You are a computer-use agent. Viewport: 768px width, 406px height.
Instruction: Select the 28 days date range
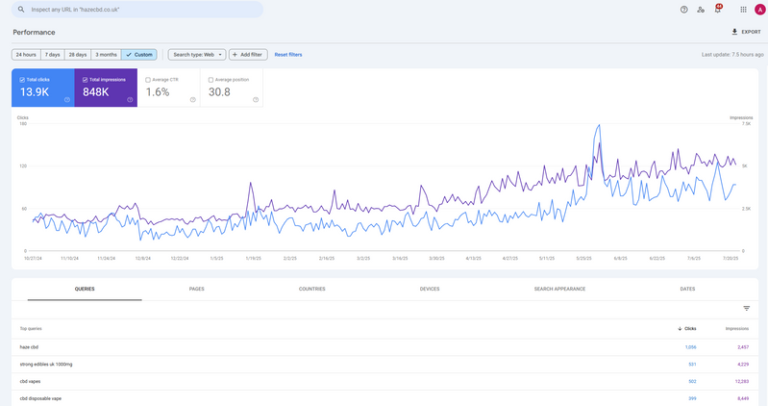tap(77, 54)
